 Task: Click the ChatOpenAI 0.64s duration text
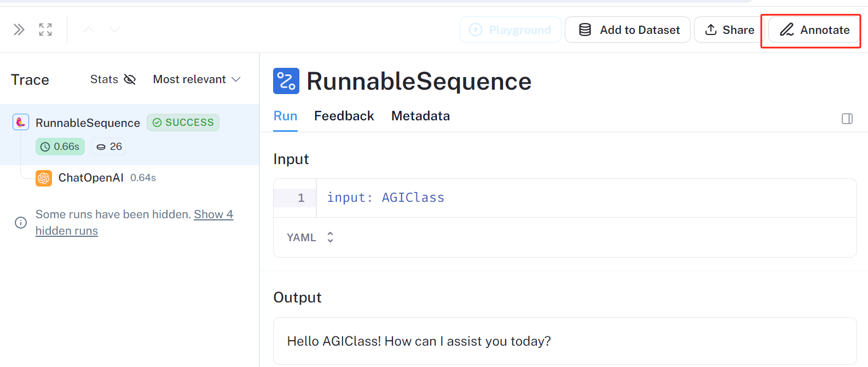[143, 178]
